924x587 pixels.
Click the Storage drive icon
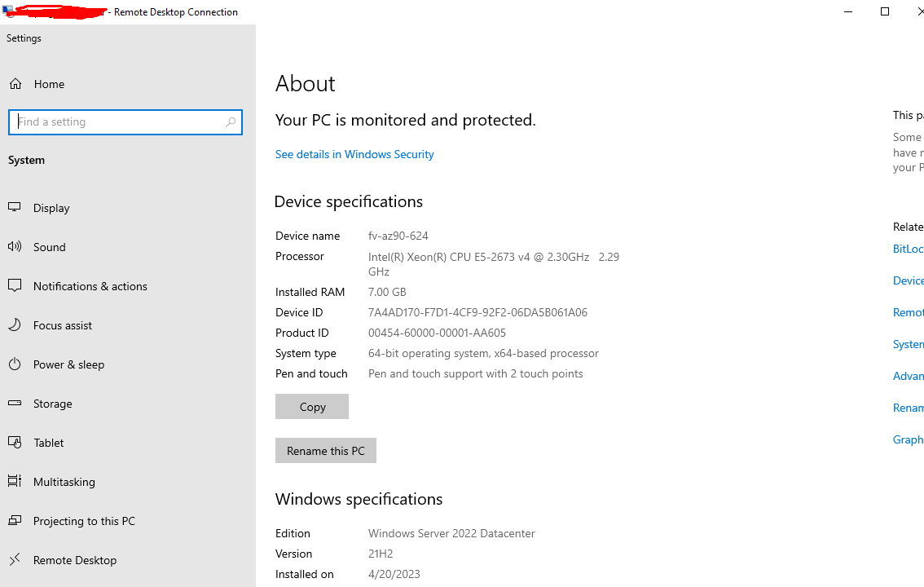click(15, 404)
